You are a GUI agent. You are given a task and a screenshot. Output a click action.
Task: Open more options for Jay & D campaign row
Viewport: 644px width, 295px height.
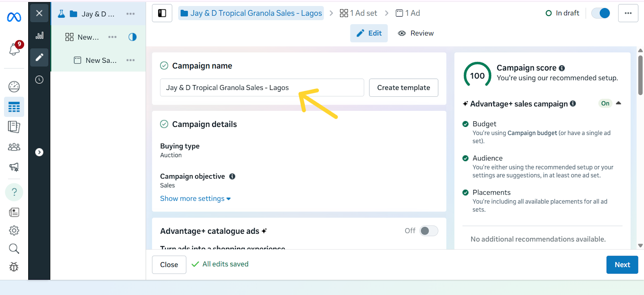tap(130, 14)
